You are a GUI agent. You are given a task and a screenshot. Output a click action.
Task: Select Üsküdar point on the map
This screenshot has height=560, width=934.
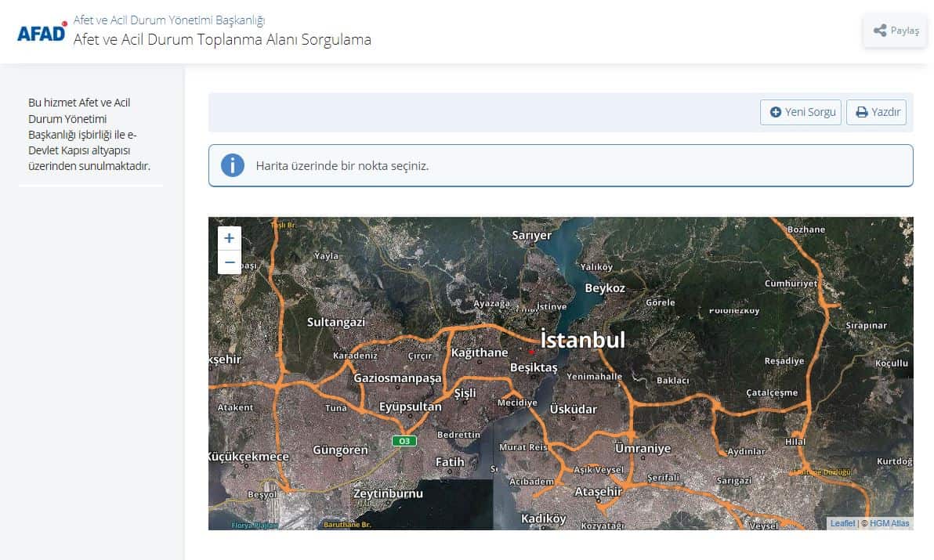pos(573,409)
